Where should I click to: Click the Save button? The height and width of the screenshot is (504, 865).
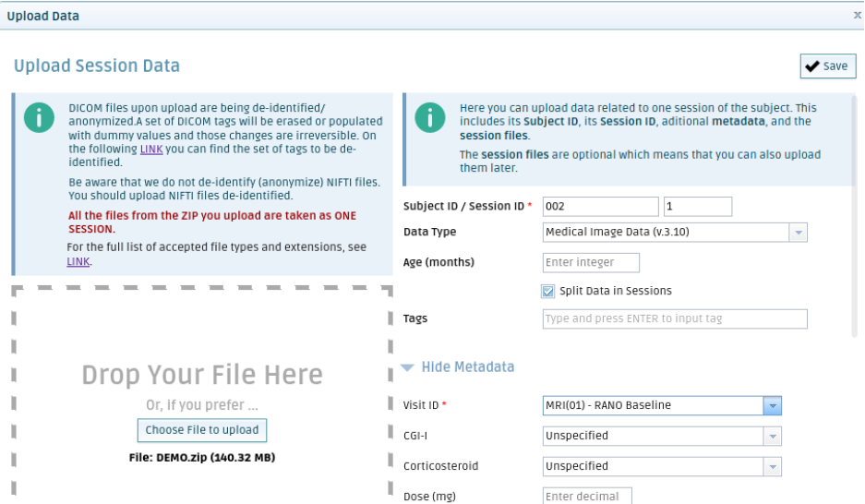point(827,66)
